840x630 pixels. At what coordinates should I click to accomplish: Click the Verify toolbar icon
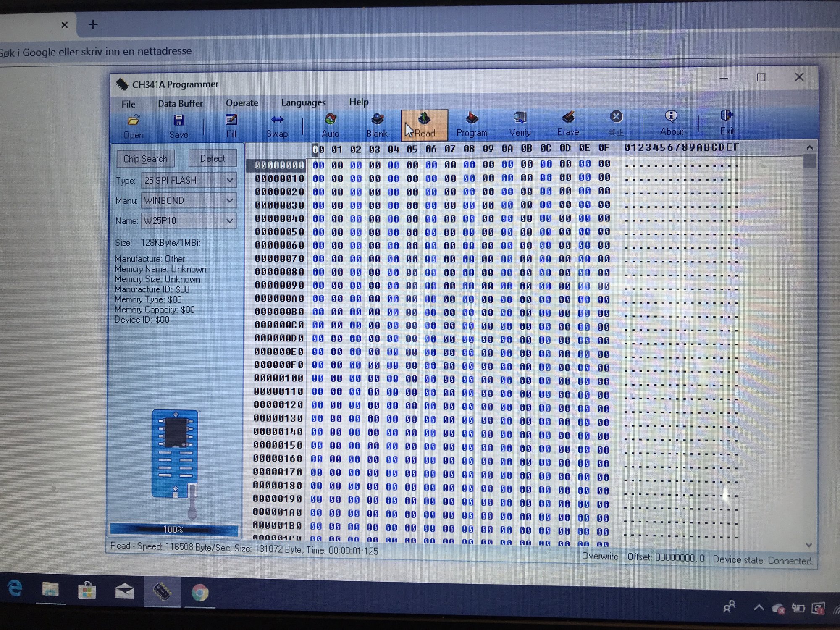(520, 124)
